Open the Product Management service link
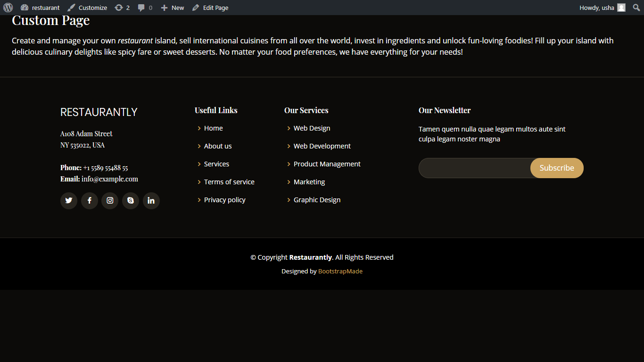644x362 pixels. 327,164
